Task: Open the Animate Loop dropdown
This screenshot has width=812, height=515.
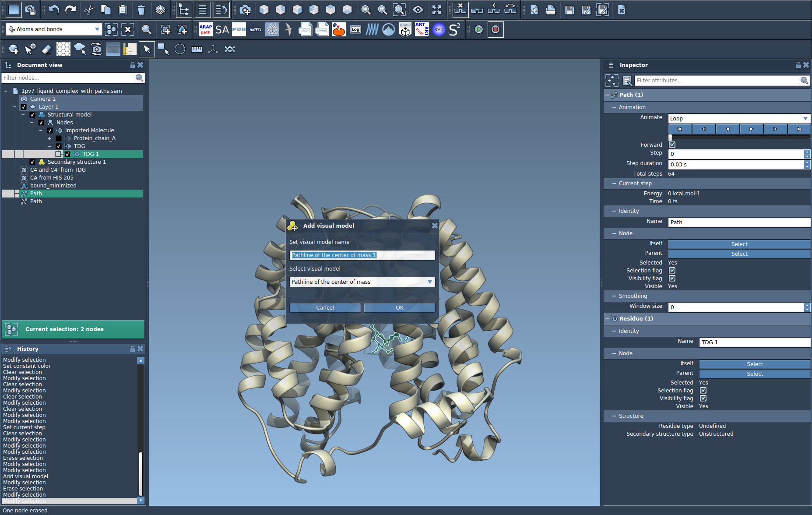Action: (x=739, y=118)
